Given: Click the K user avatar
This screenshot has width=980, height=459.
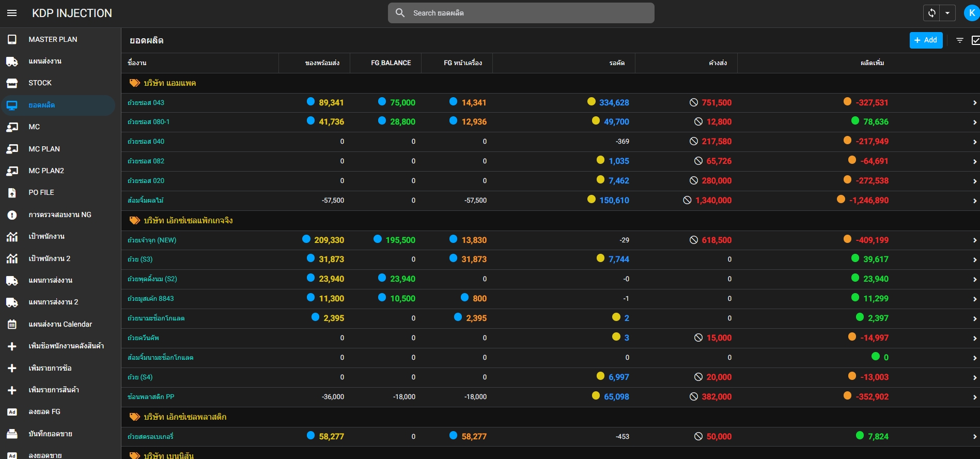Looking at the screenshot, I should [972, 13].
